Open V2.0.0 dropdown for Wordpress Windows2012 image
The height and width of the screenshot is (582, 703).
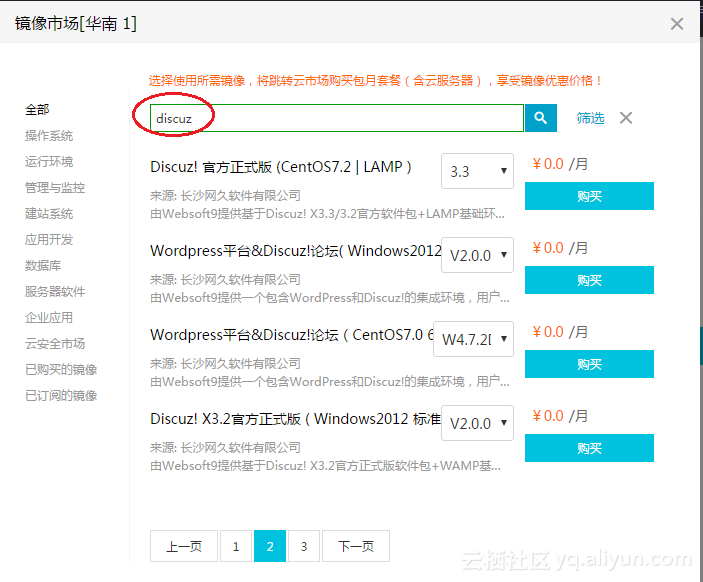pos(477,255)
